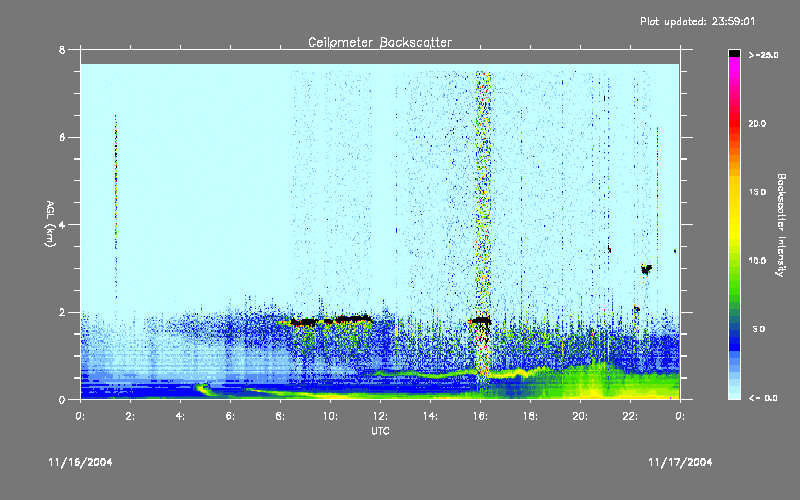Select the "AGL (km)" y-axis label
Image resolution: width=800 pixels, height=500 pixels.
[x=50, y=224]
